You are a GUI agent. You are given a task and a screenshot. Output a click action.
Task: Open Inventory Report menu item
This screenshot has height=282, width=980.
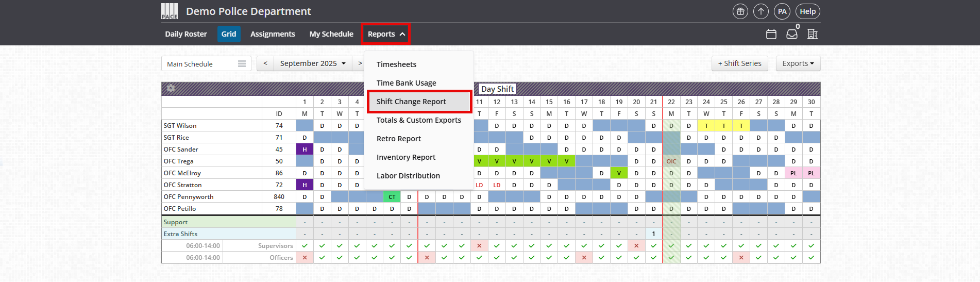click(418, 157)
